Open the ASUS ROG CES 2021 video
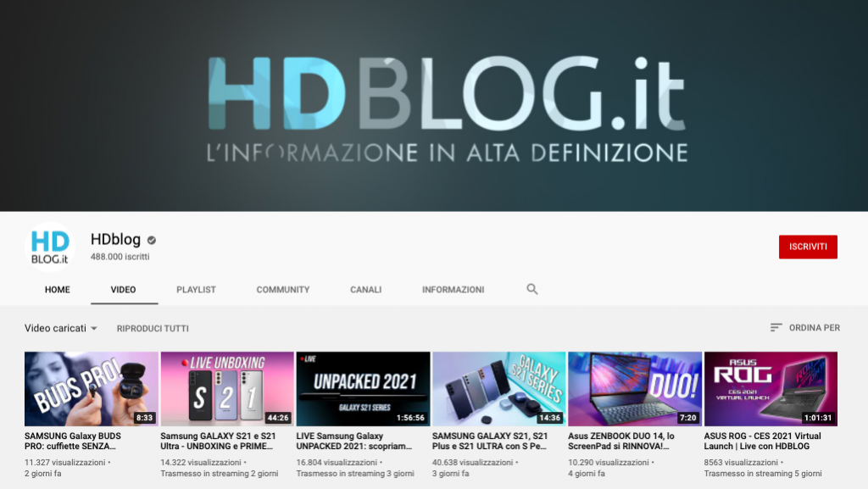The width and height of the screenshot is (868, 489). coord(771,388)
